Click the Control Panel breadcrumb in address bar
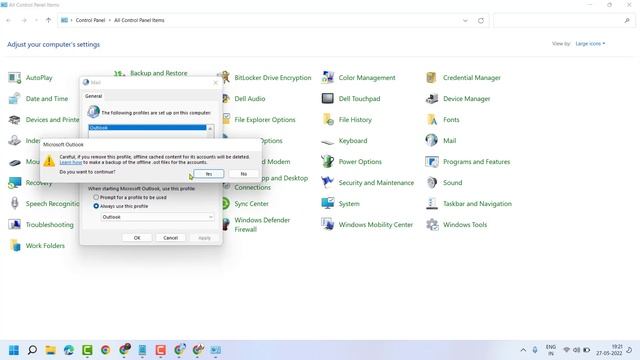Image resolution: width=640 pixels, height=360 pixels. pos(90,20)
